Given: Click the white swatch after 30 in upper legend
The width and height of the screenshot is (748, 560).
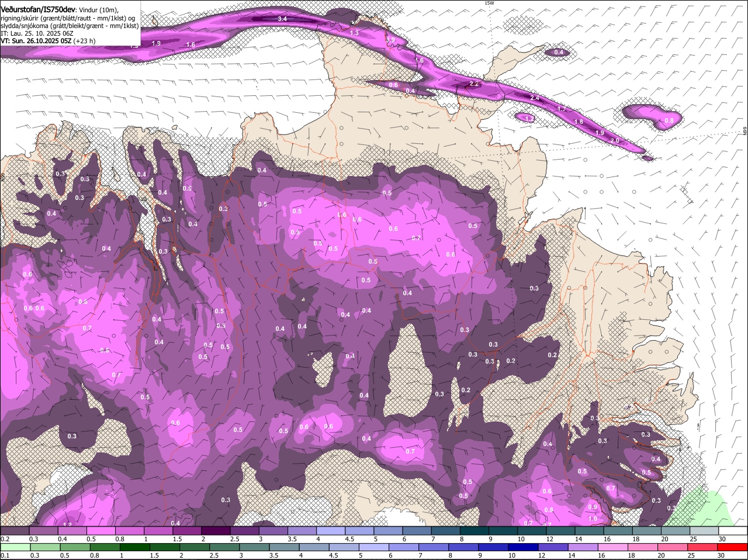Looking at the screenshot, I should (733, 530).
